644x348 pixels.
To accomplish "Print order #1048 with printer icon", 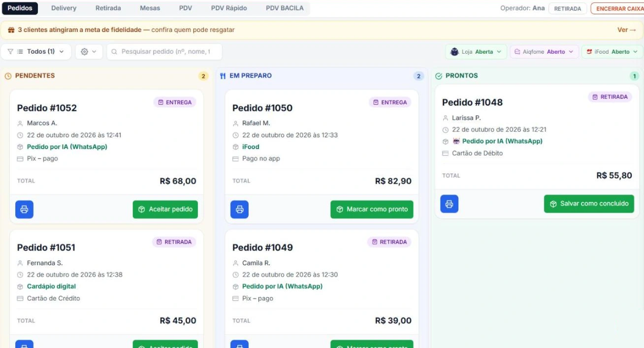I will pyautogui.click(x=449, y=204).
